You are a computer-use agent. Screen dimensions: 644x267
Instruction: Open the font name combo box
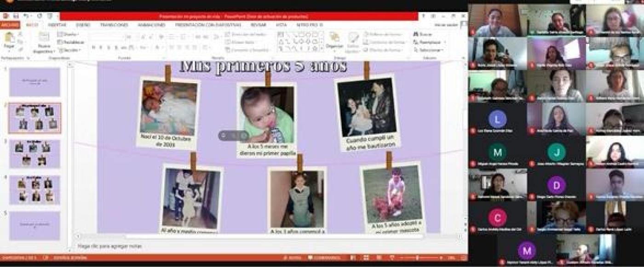(106, 37)
